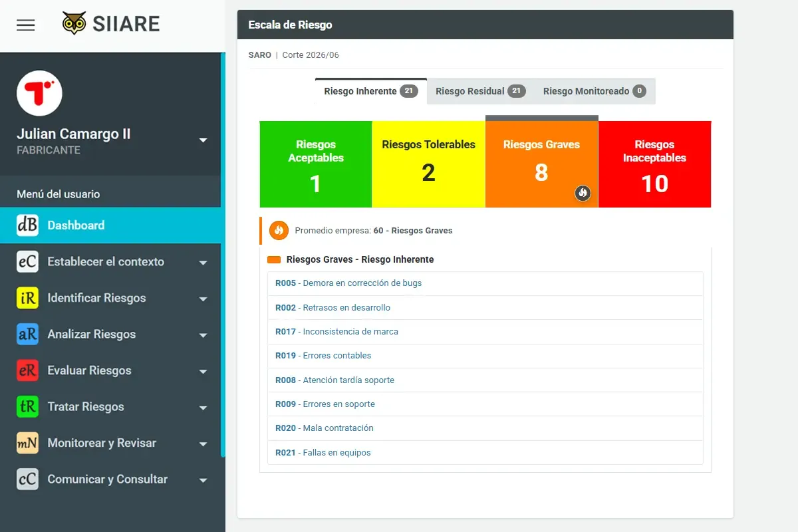
Task: Open R002 Retrasos en desarrollo
Action: pyautogui.click(x=485, y=308)
